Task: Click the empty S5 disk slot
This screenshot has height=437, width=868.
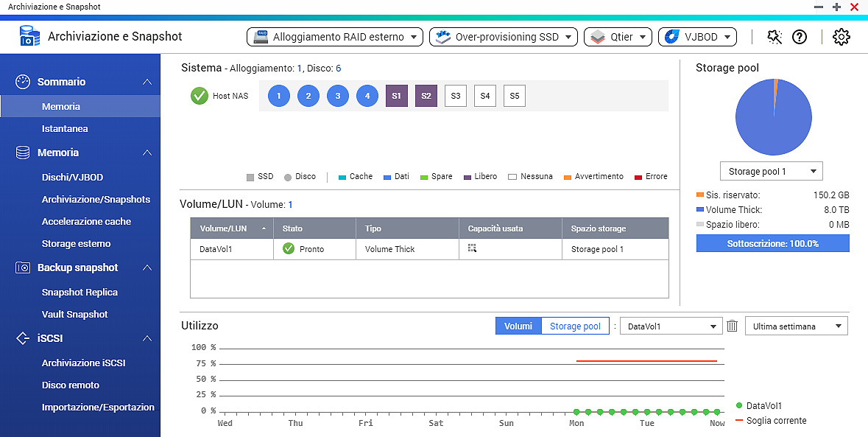Action: 514,96
